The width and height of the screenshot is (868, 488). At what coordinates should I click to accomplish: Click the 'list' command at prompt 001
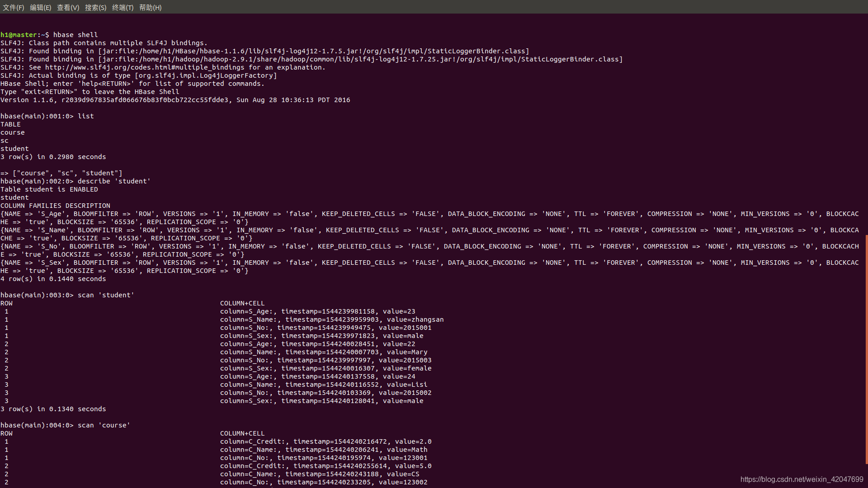(86, 116)
